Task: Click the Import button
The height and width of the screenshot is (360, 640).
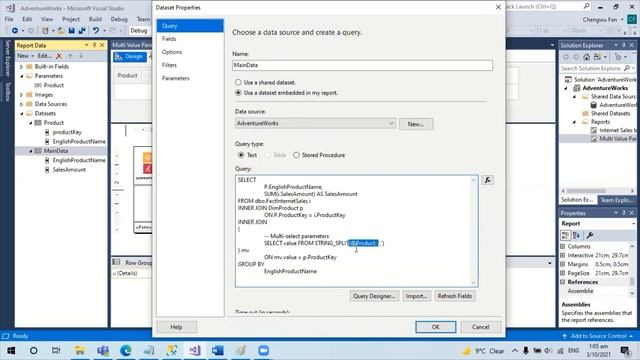Action: pos(416,296)
